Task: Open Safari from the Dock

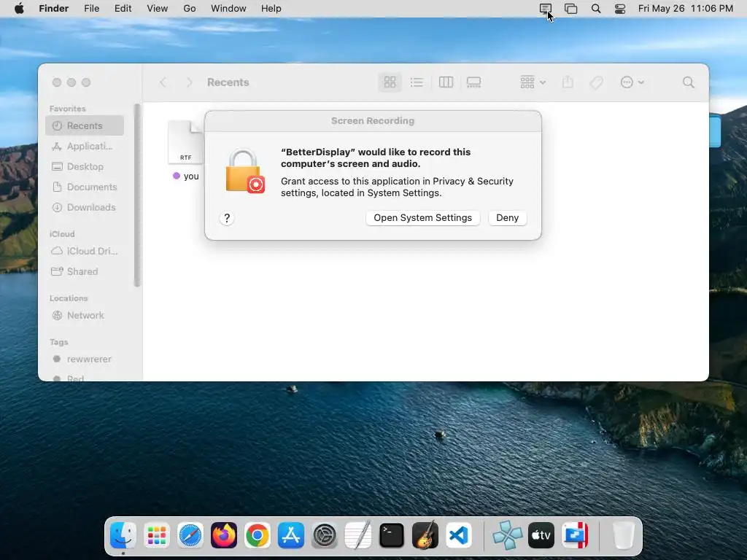Action: click(190, 535)
